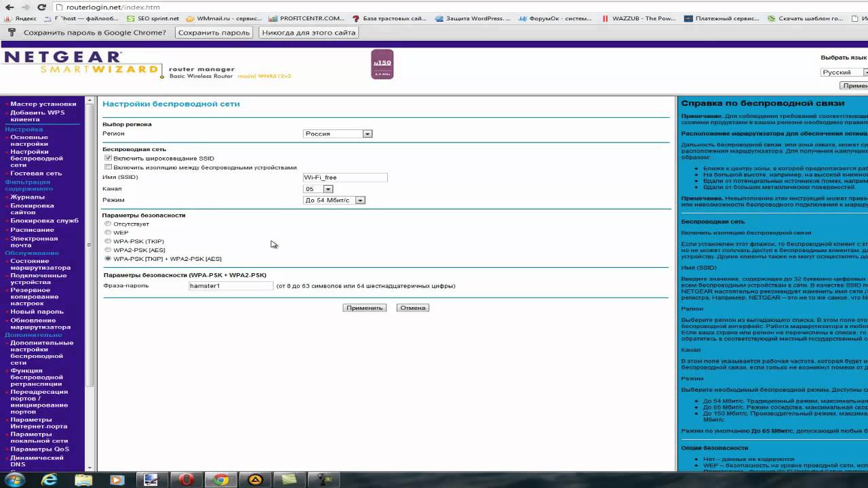Open the Windows Start menu

[14, 480]
